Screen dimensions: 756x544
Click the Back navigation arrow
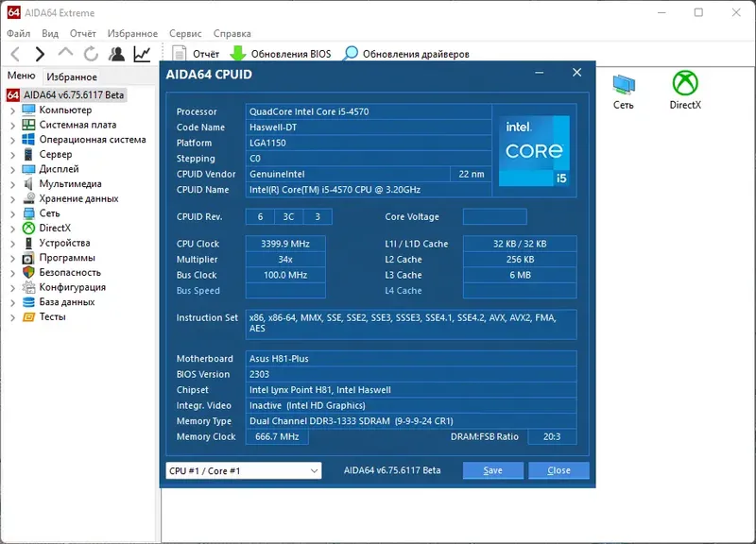(15, 54)
